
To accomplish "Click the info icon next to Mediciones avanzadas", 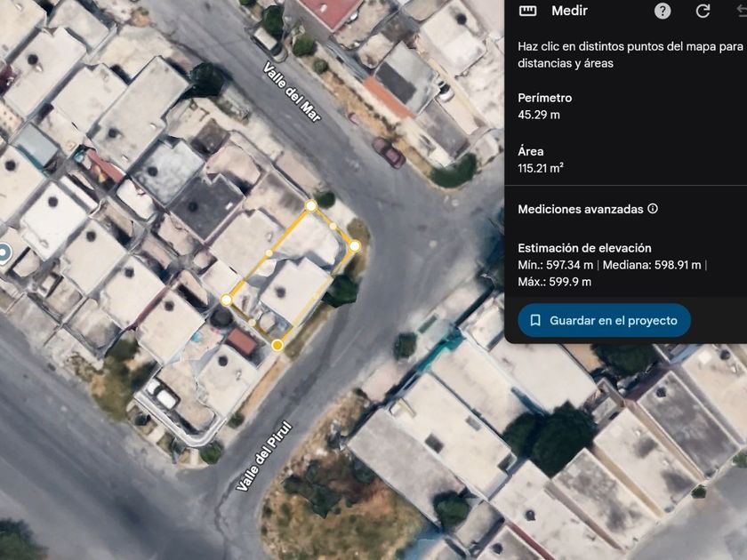I will click(653, 209).
